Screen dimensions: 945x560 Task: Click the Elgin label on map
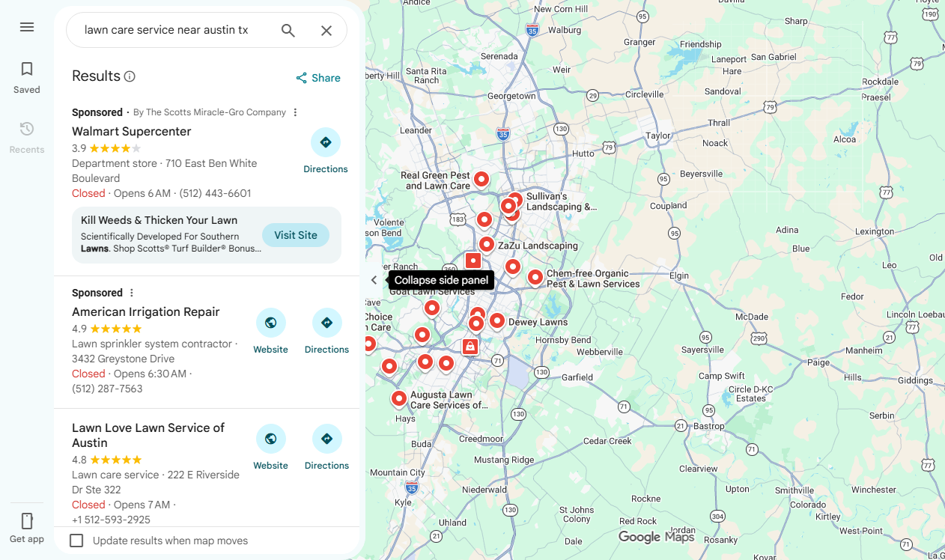coord(678,276)
